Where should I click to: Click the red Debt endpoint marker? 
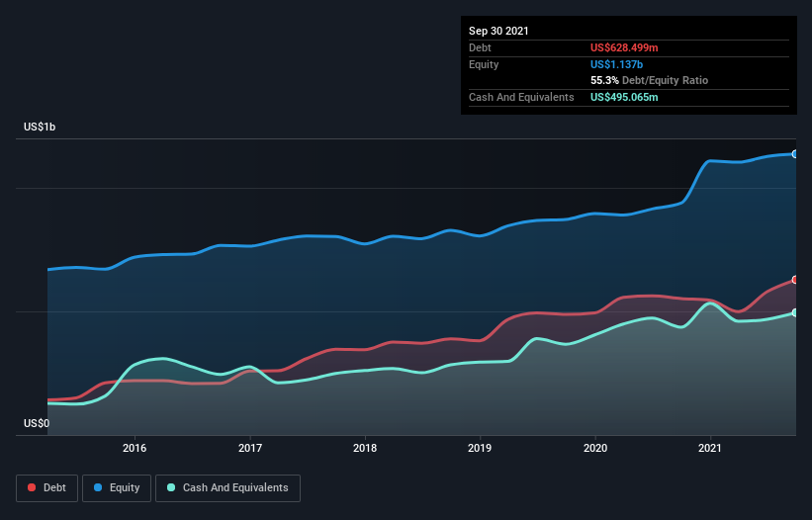795,280
